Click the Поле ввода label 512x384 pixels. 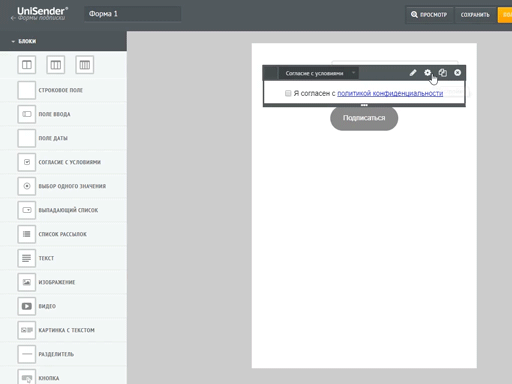54,114
